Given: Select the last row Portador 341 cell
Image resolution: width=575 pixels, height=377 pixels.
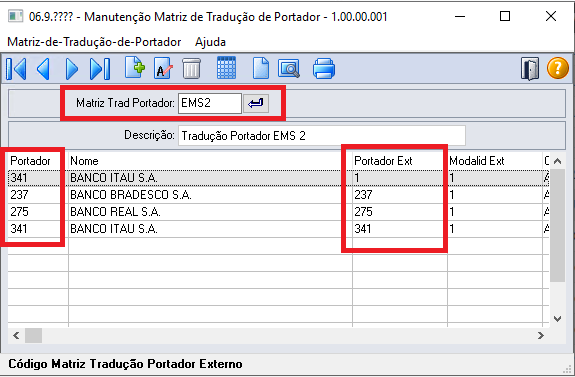Looking at the screenshot, I should click(x=38, y=229).
